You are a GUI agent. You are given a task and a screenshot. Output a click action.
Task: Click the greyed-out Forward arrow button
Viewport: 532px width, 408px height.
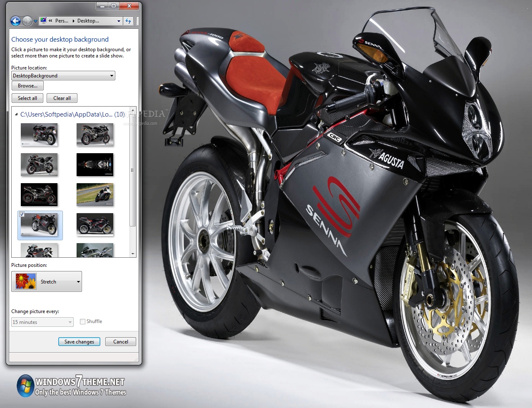point(27,21)
